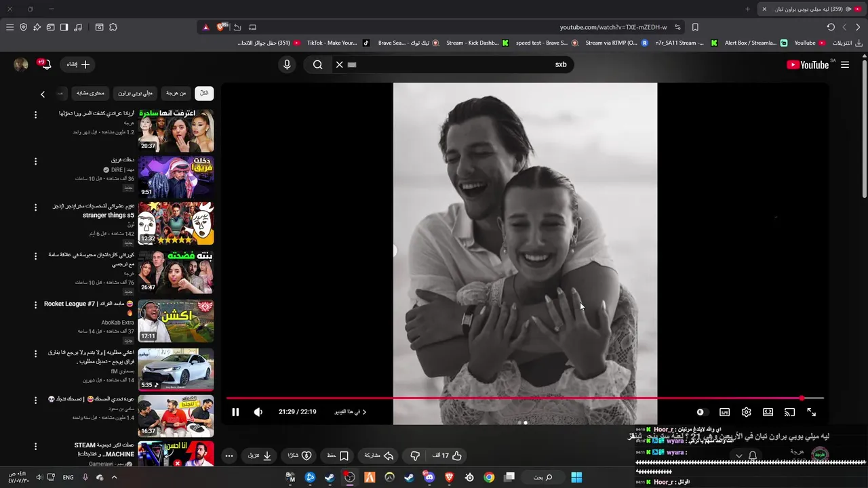Click the browser address bar URL
868x488 pixels.
(613, 27)
